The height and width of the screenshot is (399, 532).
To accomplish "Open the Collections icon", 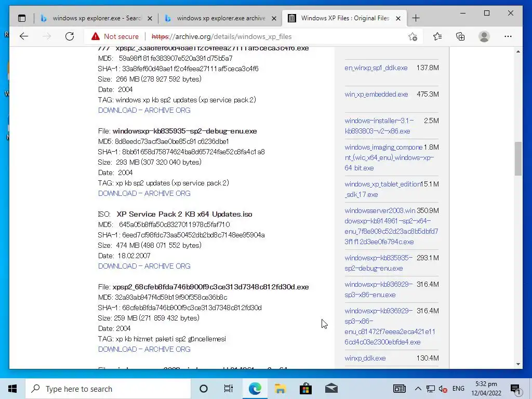I will (x=460, y=36).
